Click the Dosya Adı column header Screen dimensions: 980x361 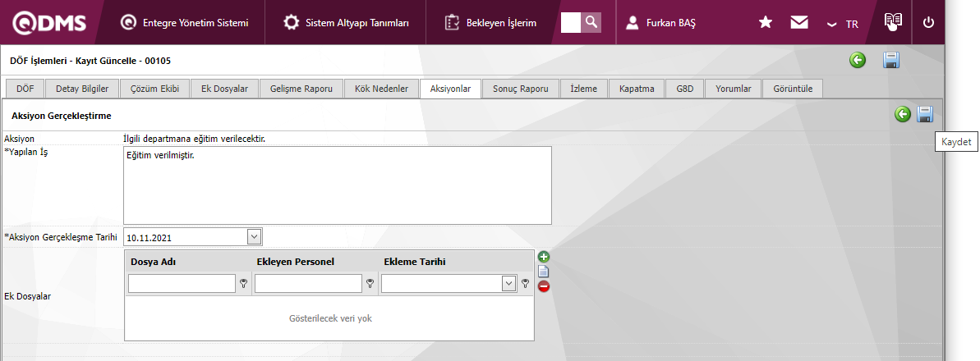153,262
